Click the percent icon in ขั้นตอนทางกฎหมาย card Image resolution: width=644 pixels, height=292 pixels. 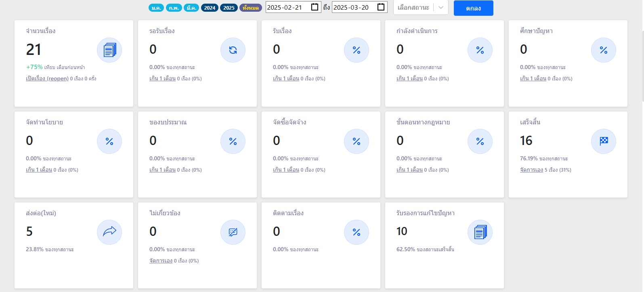point(480,141)
